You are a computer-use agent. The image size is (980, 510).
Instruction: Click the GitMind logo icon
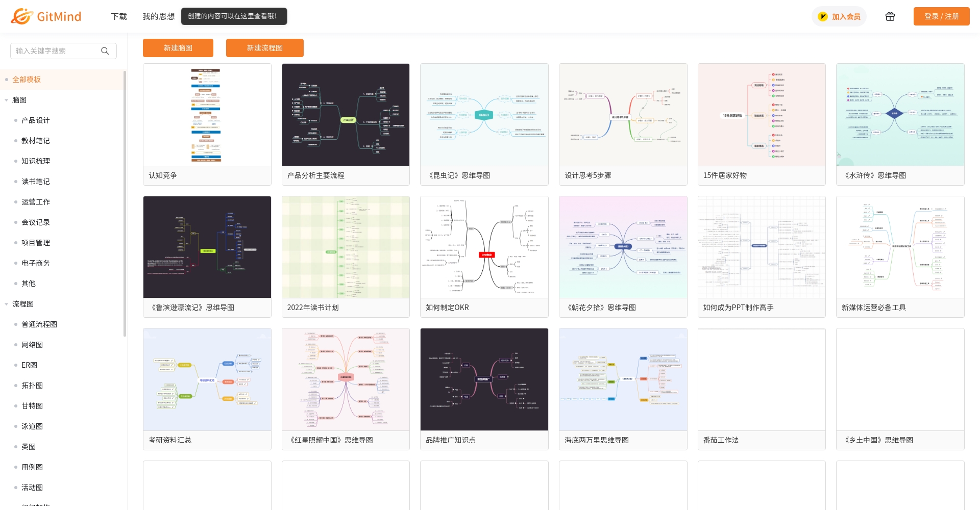[x=21, y=16]
